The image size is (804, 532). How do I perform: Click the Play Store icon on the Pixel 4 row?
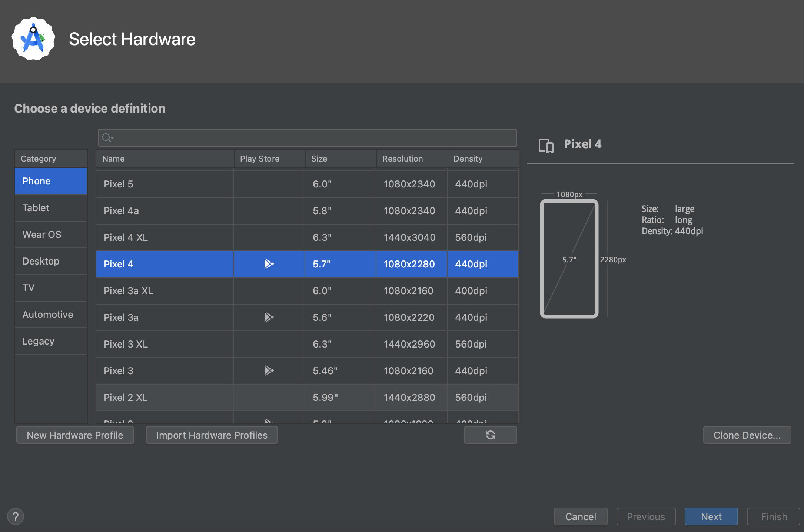(x=269, y=264)
